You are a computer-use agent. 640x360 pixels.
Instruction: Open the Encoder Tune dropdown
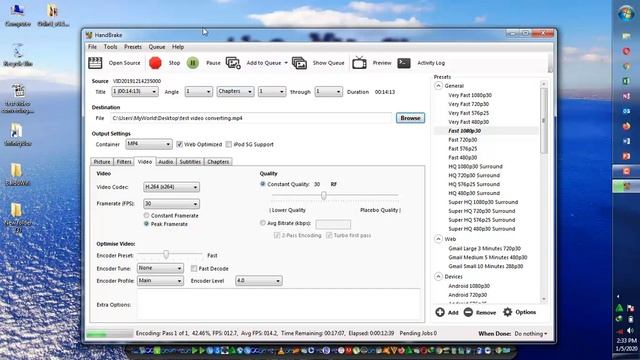[x=160, y=268]
